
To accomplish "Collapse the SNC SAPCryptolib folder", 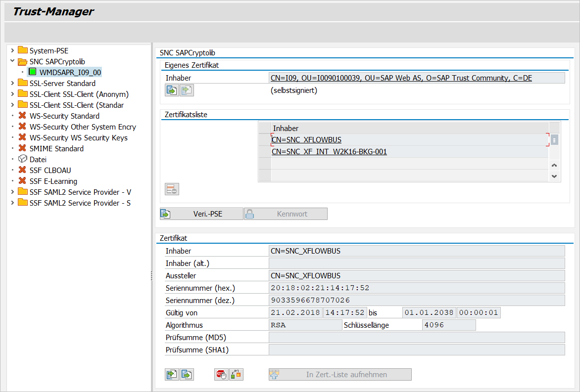I will coord(12,61).
